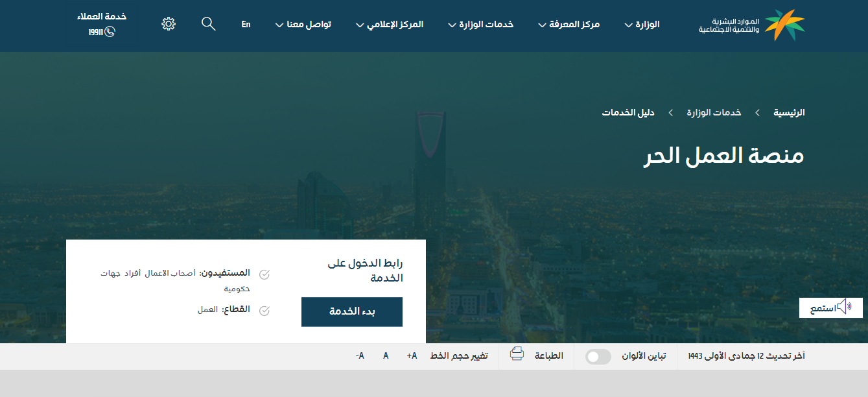Start the service with بدء الخدمة
Viewport: 868px width, 397px height.
(352, 312)
